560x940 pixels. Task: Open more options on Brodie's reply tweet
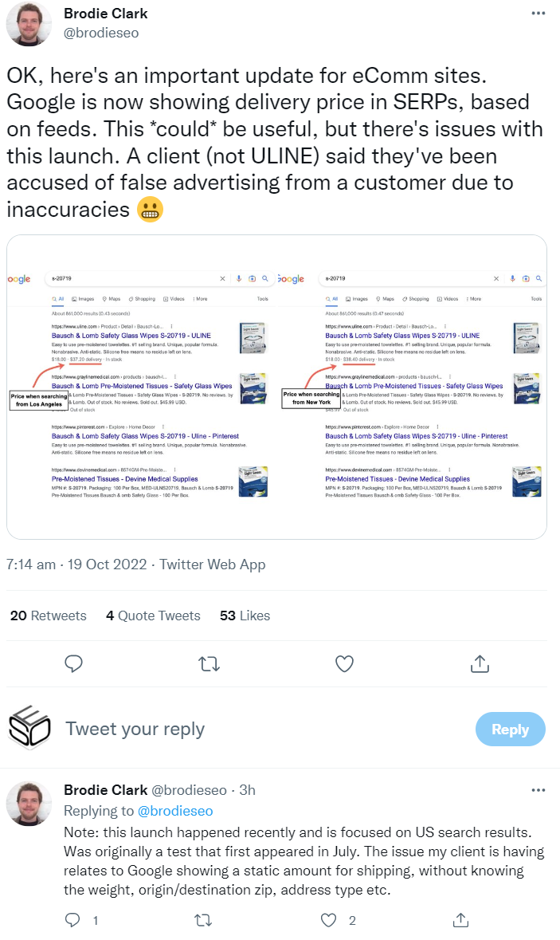[538, 789]
